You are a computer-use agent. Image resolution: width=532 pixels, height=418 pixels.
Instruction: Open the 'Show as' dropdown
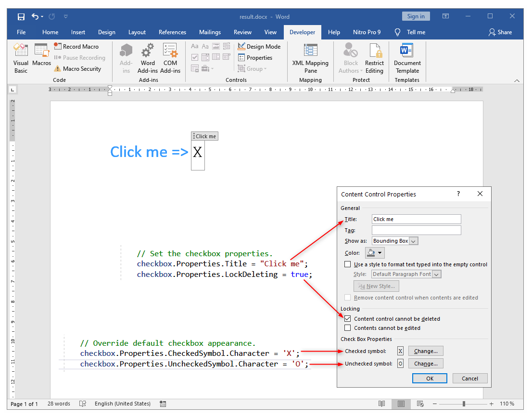pos(415,240)
